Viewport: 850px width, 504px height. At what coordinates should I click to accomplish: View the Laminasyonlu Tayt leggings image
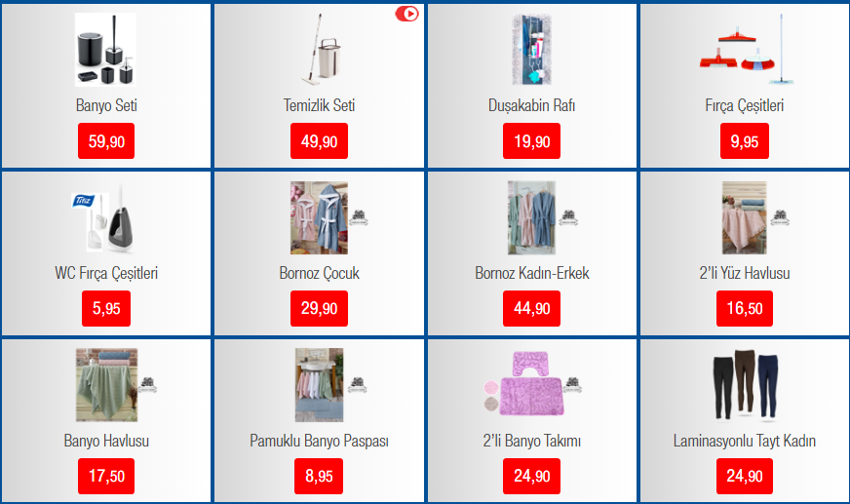coord(746,385)
